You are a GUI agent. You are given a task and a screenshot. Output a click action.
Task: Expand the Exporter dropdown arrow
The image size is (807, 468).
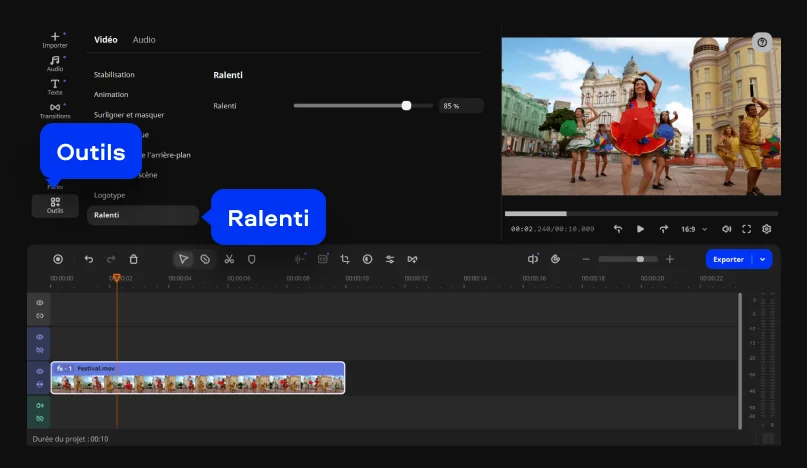764,259
